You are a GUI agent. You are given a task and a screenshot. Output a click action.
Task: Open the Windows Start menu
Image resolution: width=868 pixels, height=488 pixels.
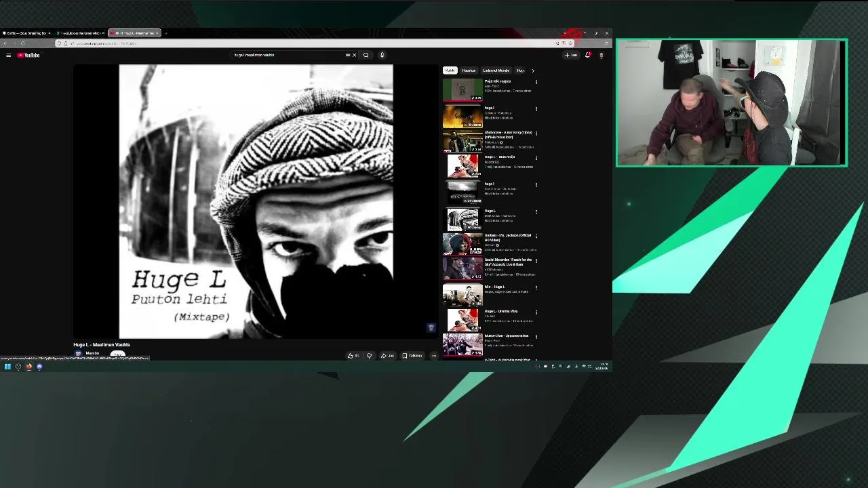pyautogui.click(x=7, y=367)
